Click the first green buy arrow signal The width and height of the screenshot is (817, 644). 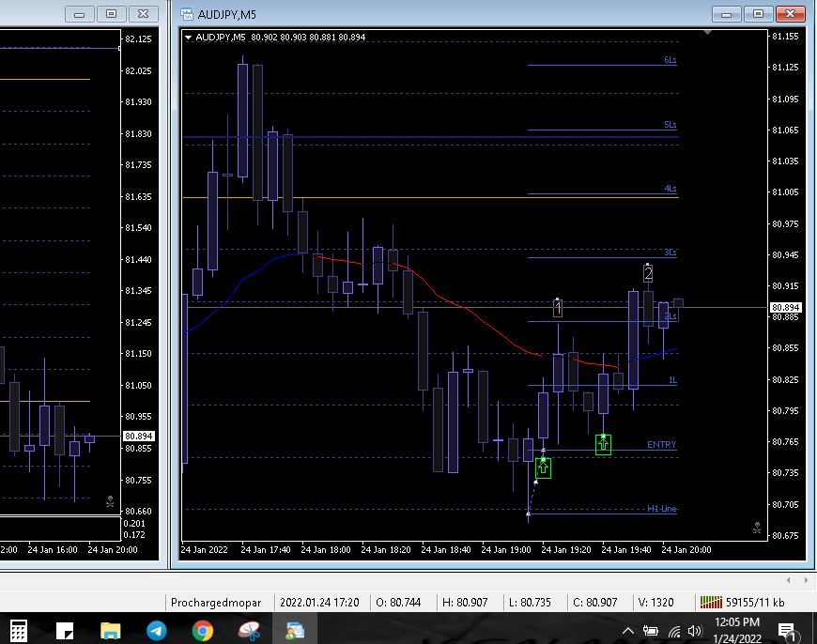coord(543,467)
